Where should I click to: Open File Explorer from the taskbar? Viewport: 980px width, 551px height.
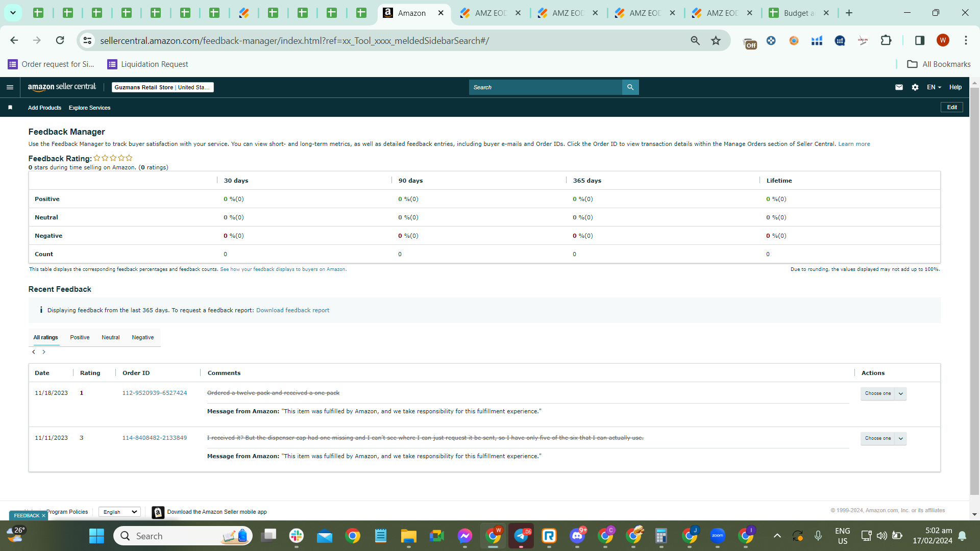point(409,536)
